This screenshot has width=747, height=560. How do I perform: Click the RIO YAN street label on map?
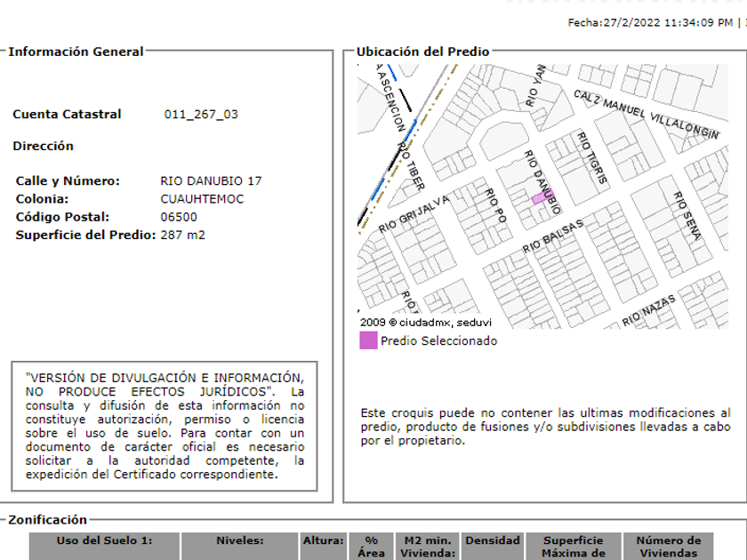[x=535, y=85]
